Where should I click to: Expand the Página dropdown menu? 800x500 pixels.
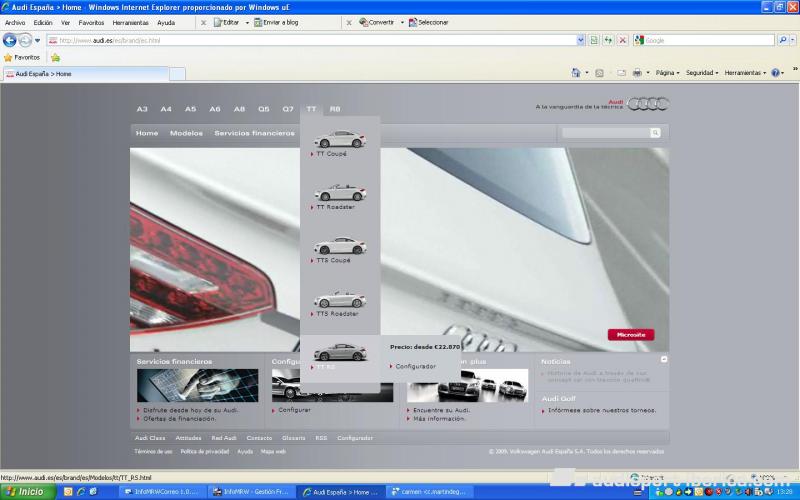pos(667,73)
